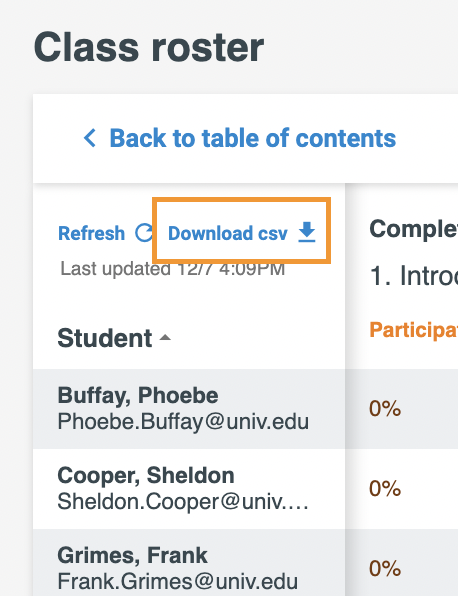Click the truncated Sheldon.Cooper email
Screen dimensions: 458x596
(183, 501)
